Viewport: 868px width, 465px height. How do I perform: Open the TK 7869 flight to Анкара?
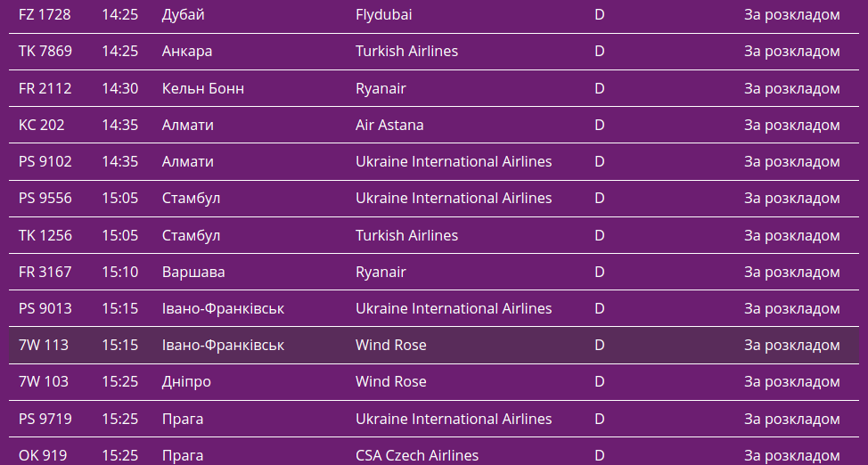click(x=45, y=52)
